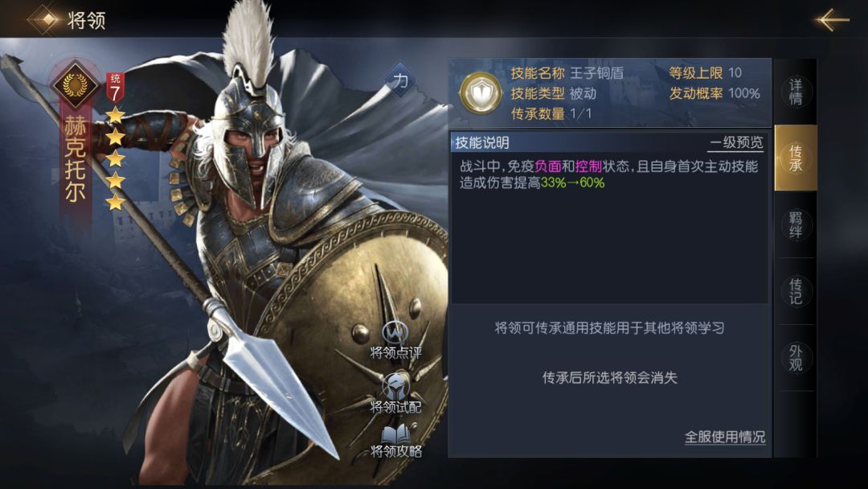The height and width of the screenshot is (489, 868).
Task: Open 将领攻略 guide book icon
Action: 395,440
